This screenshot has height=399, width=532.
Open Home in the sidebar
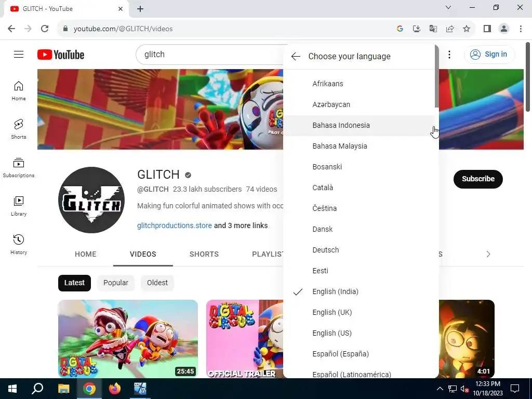19,91
